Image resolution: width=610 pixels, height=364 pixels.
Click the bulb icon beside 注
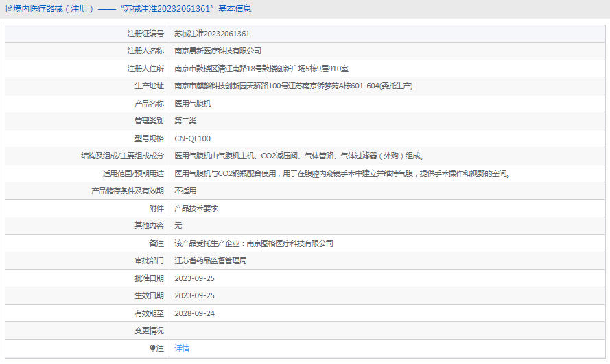pos(152,348)
